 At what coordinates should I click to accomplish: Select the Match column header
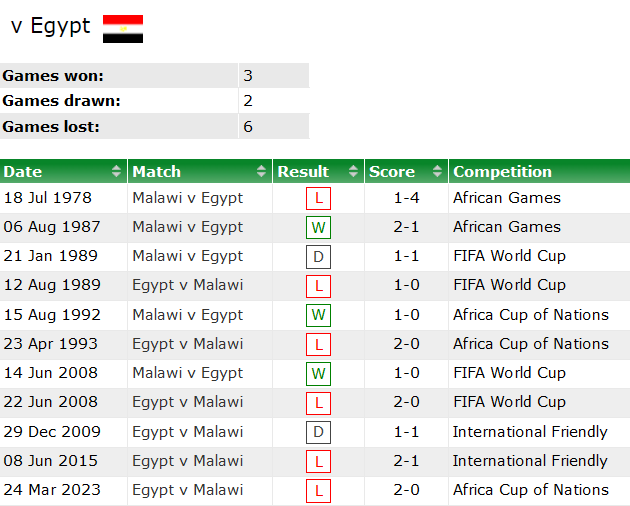coord(157,172)
